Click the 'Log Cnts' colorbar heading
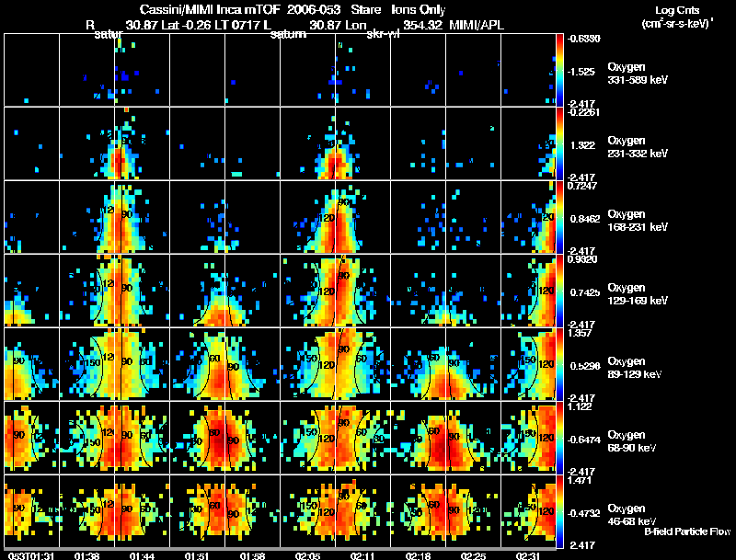The width and height of the screenshot is (736, 560). coord(677,10)
